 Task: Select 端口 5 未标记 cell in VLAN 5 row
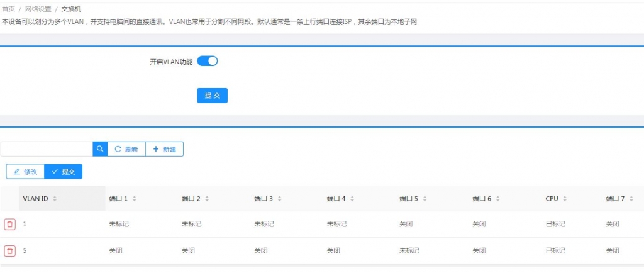click(x=409, y=250)
